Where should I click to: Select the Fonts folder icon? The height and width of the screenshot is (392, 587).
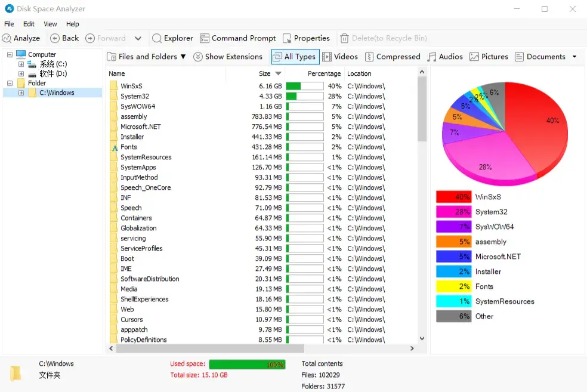[x=114, y=147]
